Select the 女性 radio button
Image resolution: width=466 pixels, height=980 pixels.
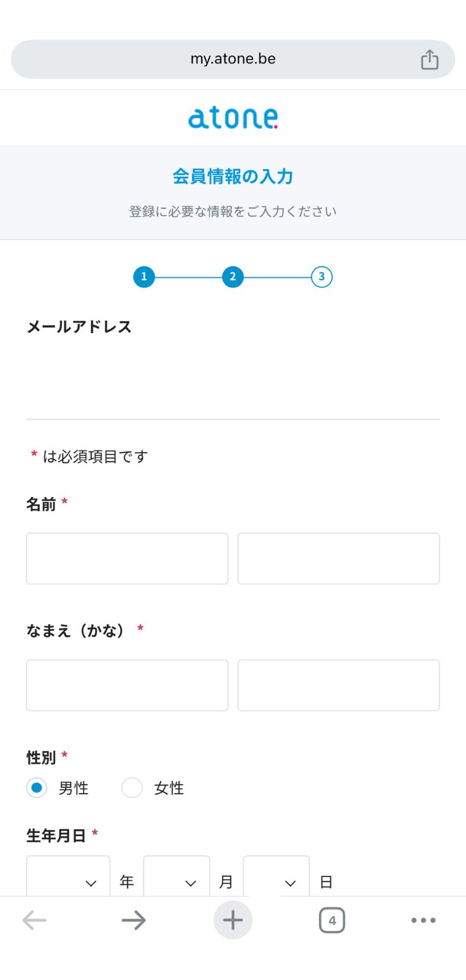pos(132,788)
